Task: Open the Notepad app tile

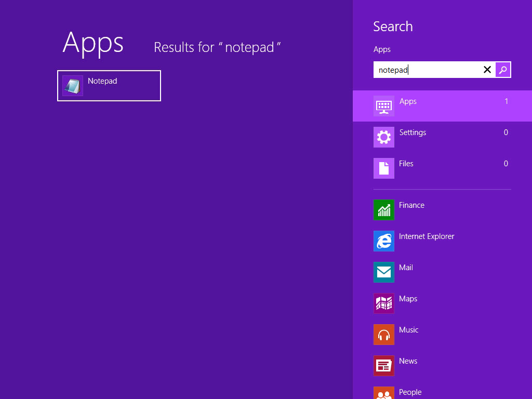Action: (109, 85)
